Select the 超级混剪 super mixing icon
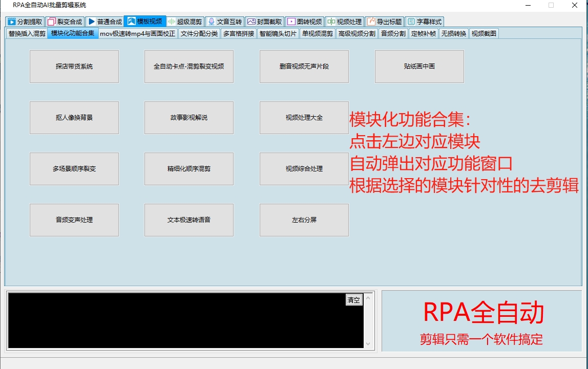588x369 pixels. [x=172, y=21]
